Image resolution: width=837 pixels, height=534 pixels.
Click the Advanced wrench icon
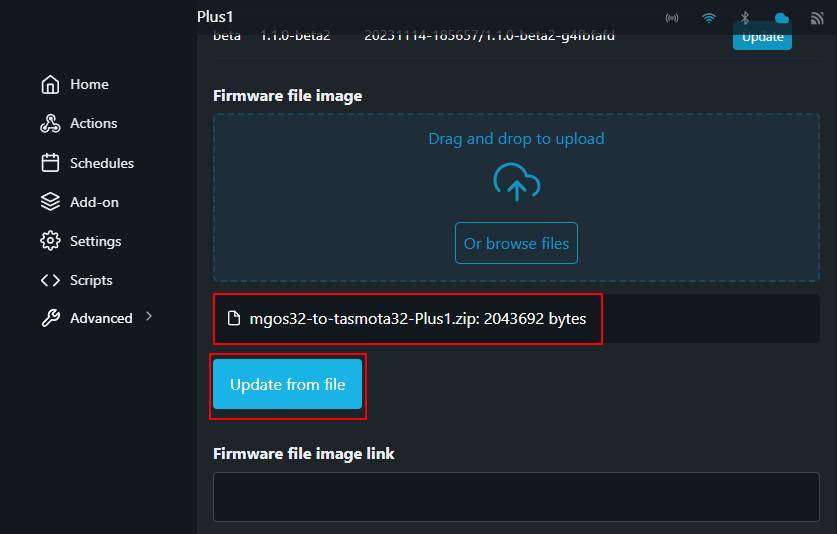tap(50, 319)
